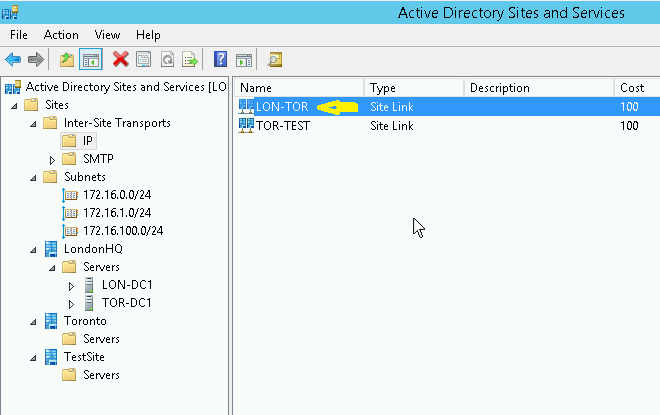Collapse the LondonHQ site node
Image resolution: width=660 pixels, height=415 pixels.
[x=33, y=250]
